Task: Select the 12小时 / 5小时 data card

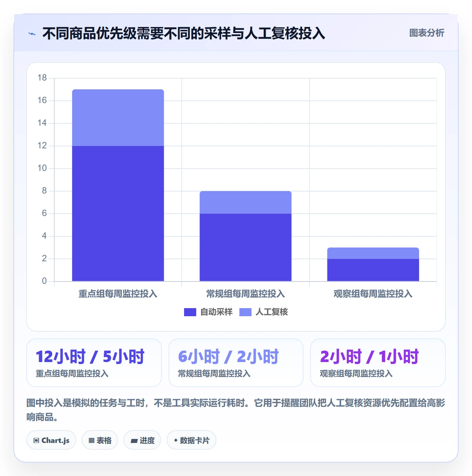Action: pos(94,363)
